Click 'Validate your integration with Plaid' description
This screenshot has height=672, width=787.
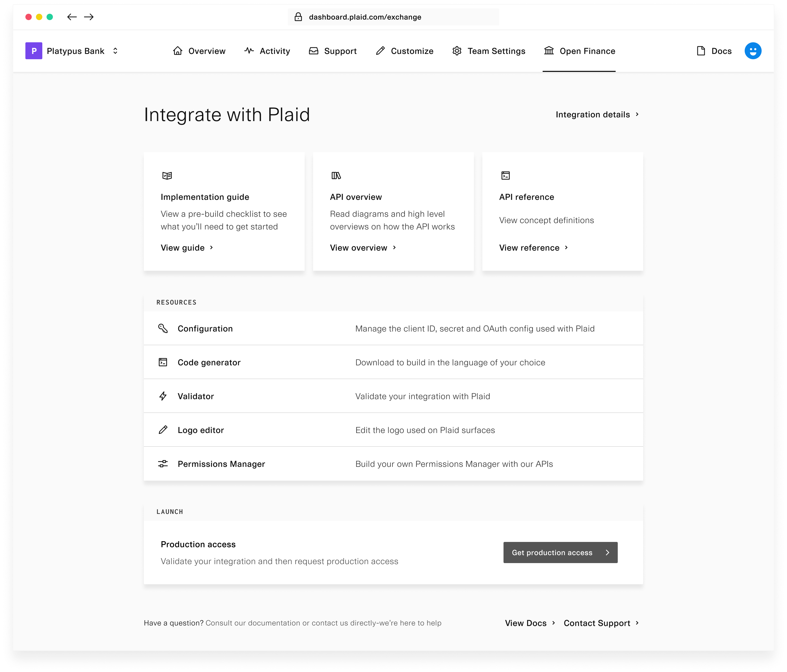coord(422,396)
